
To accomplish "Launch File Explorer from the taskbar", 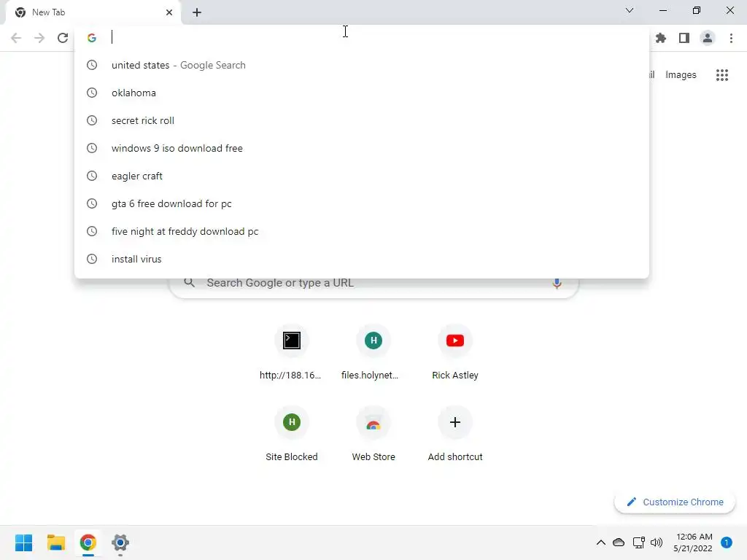I will 55,542.
